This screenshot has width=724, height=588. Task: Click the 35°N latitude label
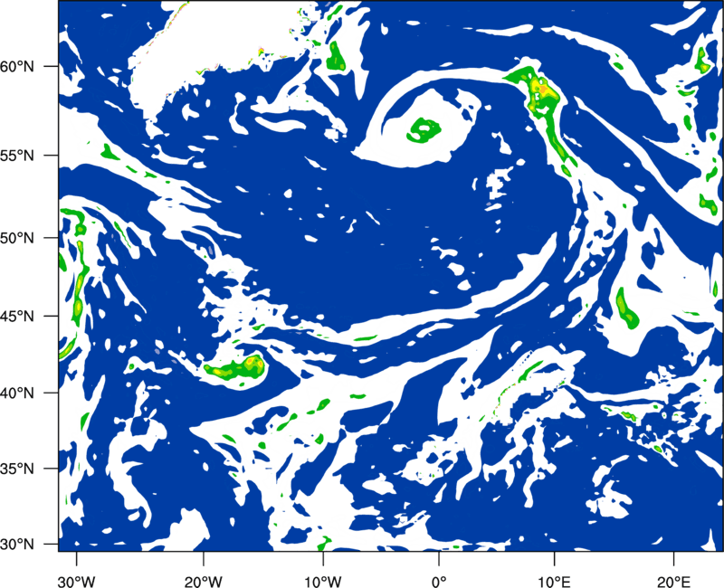(x=17, y=469)
